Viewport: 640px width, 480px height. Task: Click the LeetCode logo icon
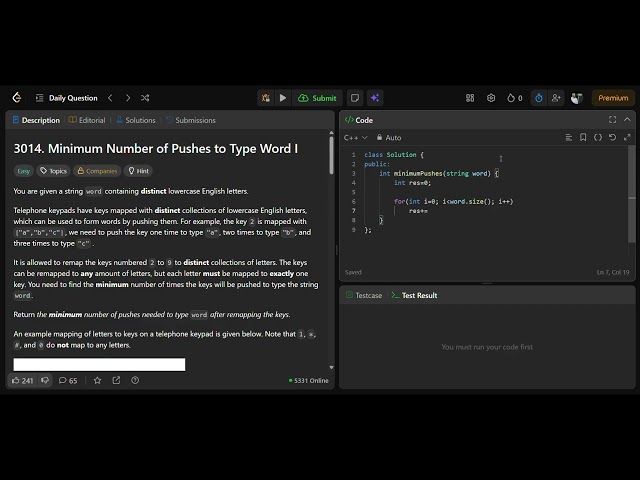click(17, 98)
